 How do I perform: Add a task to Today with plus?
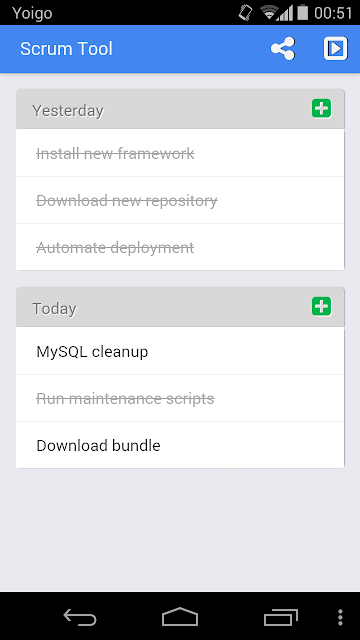click(322, 306)
